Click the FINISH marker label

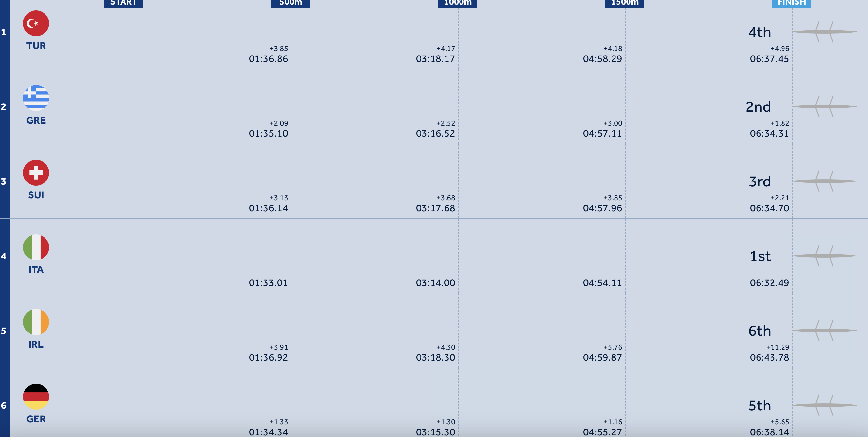coord(792,3)
